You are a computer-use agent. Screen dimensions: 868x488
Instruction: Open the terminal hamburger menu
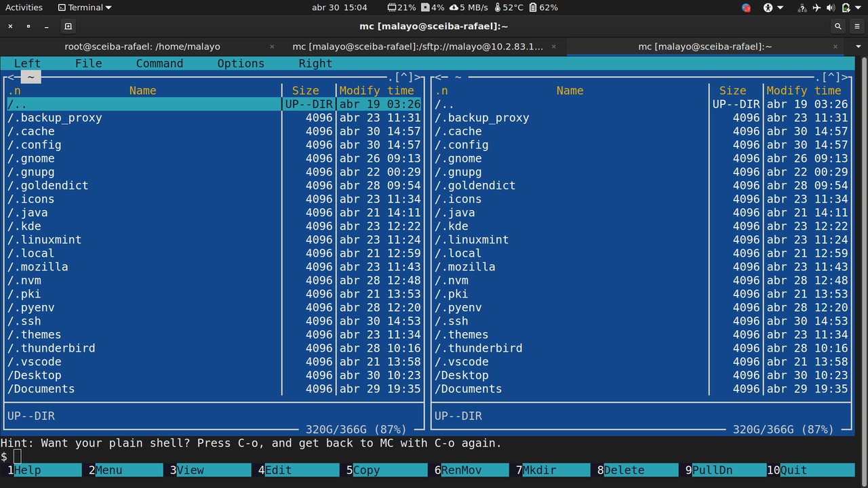(x=857, y=26)
